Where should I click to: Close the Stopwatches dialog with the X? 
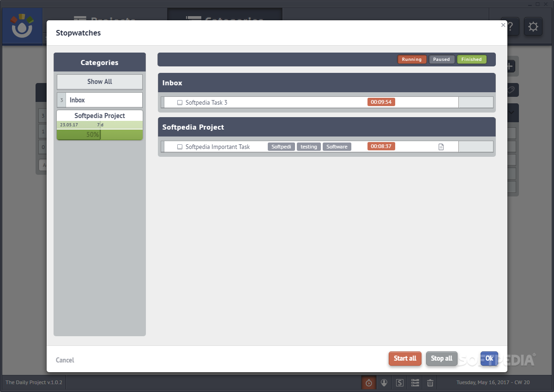[503, 25]
